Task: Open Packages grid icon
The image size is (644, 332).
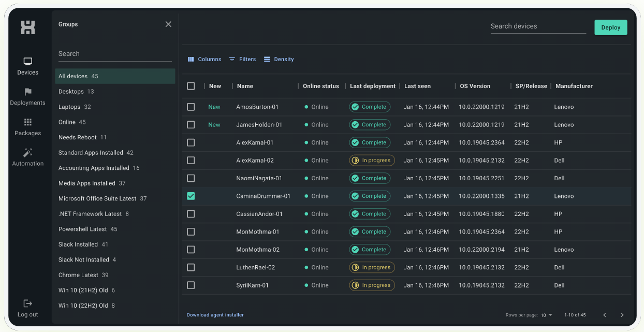Action: click(28, 123)
